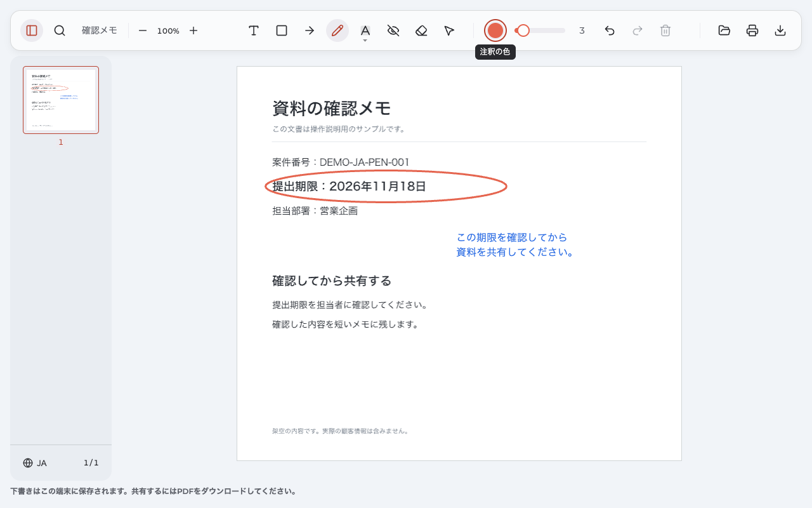Redo the last undone action
Screen dimensions: 812x508
[638, 30]
